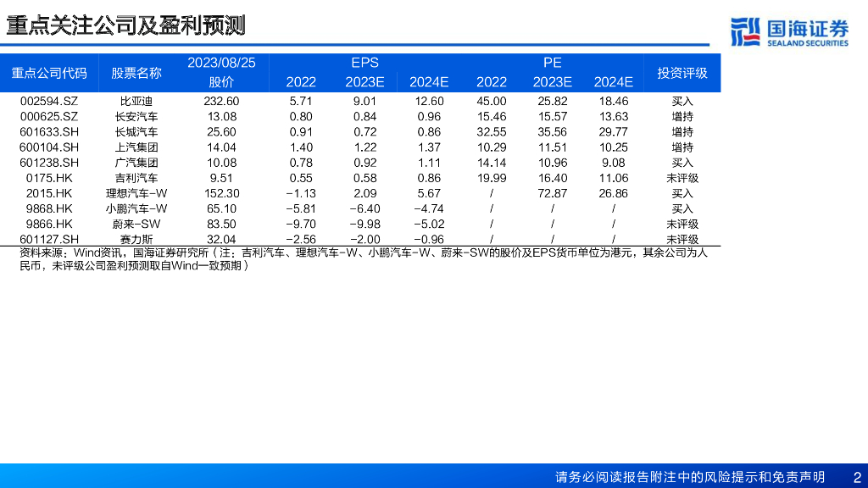Select the 广汽集团 name cell

(x=136, y=164)
